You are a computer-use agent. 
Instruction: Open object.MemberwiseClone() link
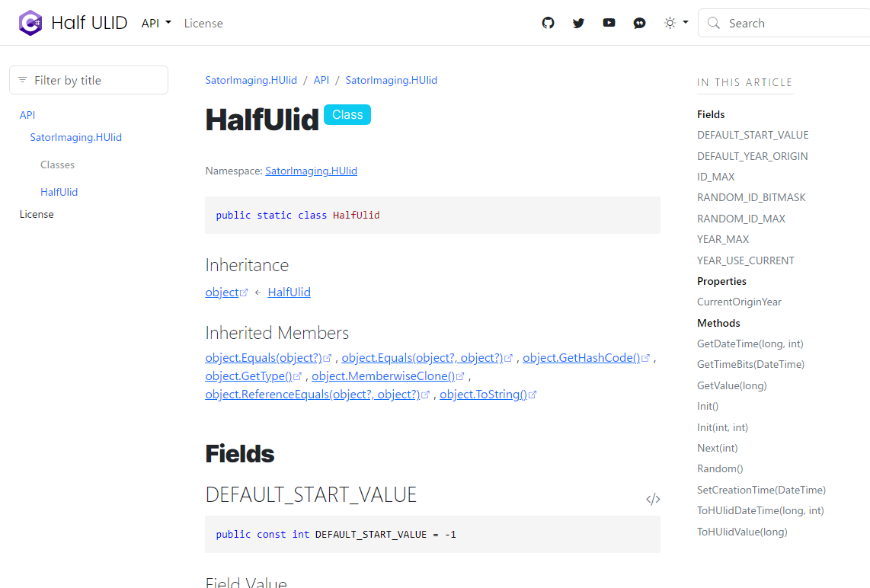pos(388,376)
